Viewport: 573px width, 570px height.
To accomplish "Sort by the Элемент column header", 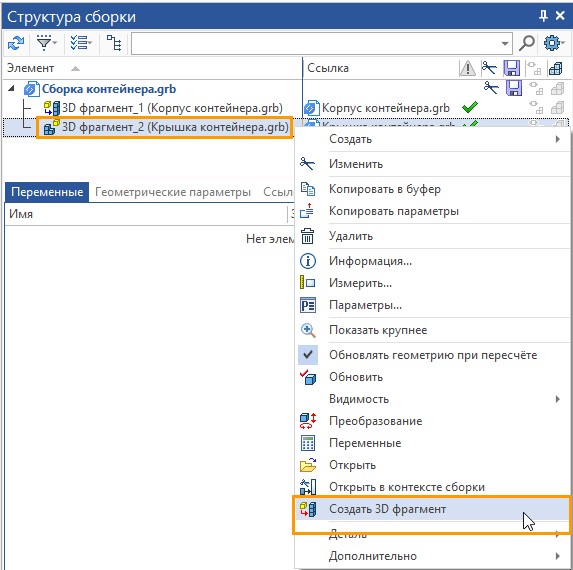I will [31, 68].
